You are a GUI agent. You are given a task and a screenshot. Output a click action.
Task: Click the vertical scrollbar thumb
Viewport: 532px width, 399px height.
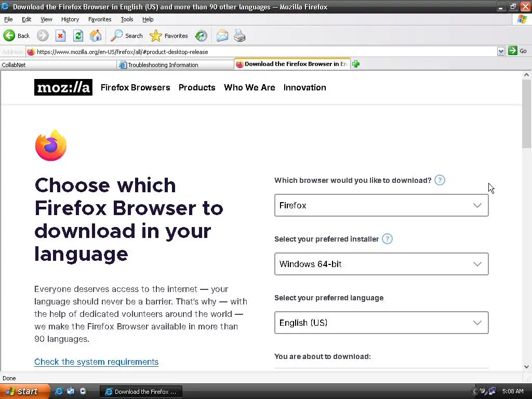point(527,114)
